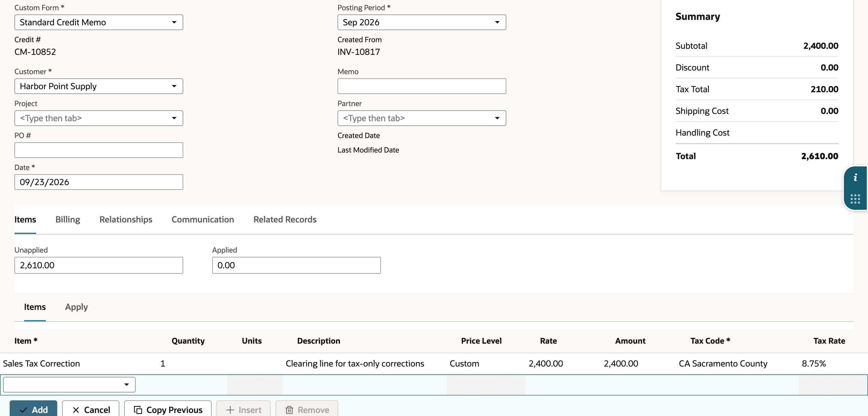The height and width of the screenshot is (416, 868).
Task: Open the Partner dropdown
Action: click(422, 118)
